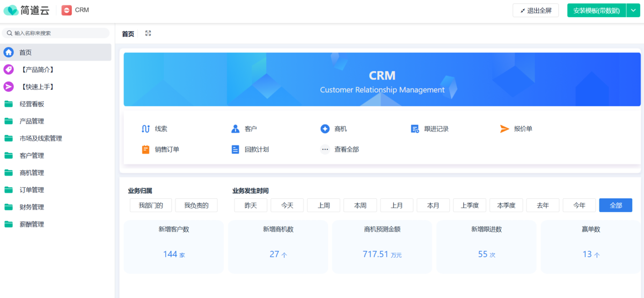Open the 客户 customer person icon
The height and width of the screenshot is (298, 644).
point(235,129)
